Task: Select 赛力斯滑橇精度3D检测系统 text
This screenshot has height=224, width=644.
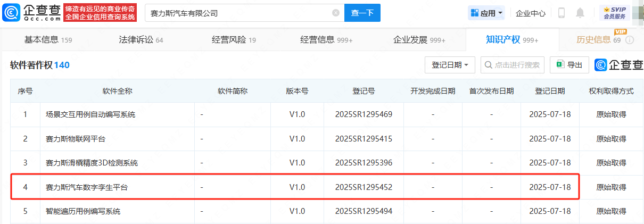Action: pyautogui.click(x=92, y=163)
